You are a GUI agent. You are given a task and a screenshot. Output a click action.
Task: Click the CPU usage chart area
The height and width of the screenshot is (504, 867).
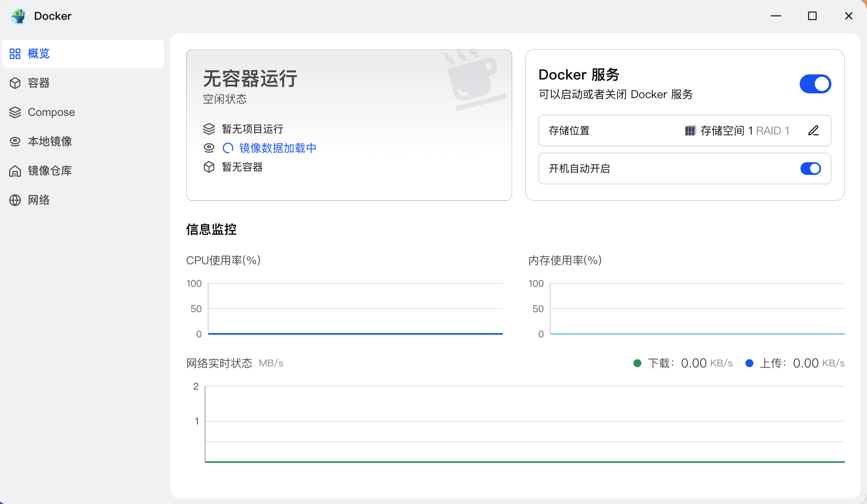355,309
